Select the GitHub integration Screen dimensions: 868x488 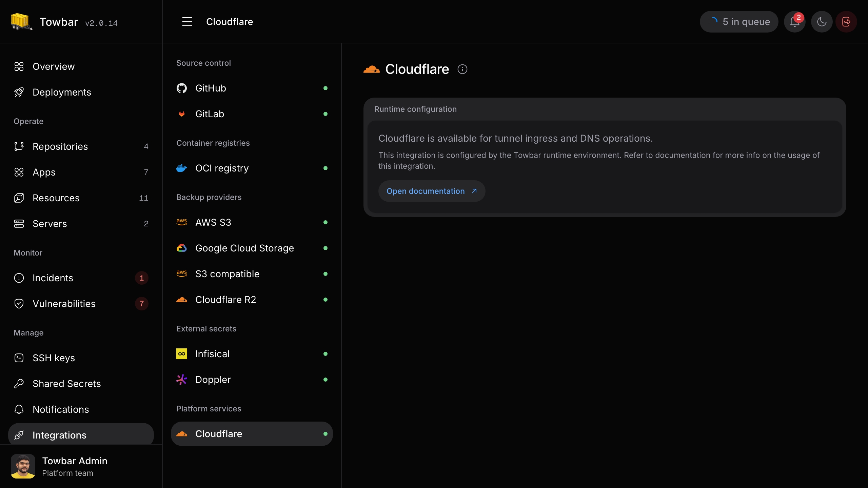(252, 88)
